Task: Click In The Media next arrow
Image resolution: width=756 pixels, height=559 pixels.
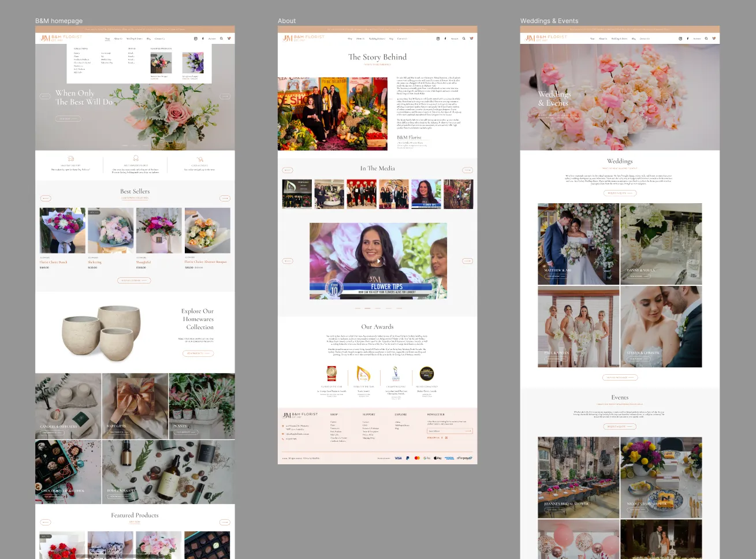Action: point(467,170)
